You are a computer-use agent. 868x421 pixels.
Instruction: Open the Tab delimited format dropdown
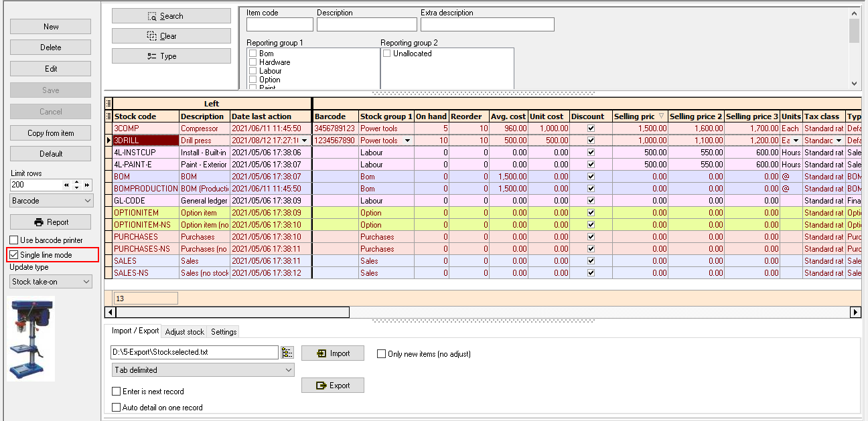287,369
